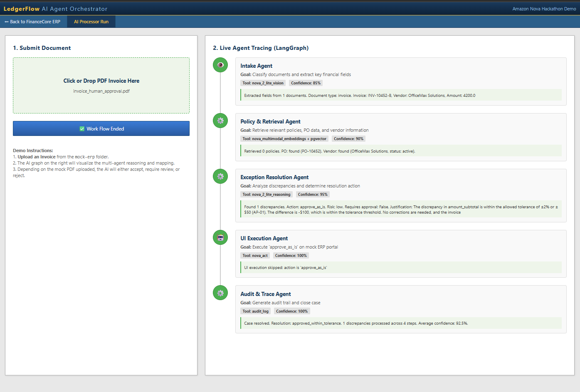Screen dimensions: 580x392
Task: Click the UI Execution Agent heading
Action: click(264, 238)
